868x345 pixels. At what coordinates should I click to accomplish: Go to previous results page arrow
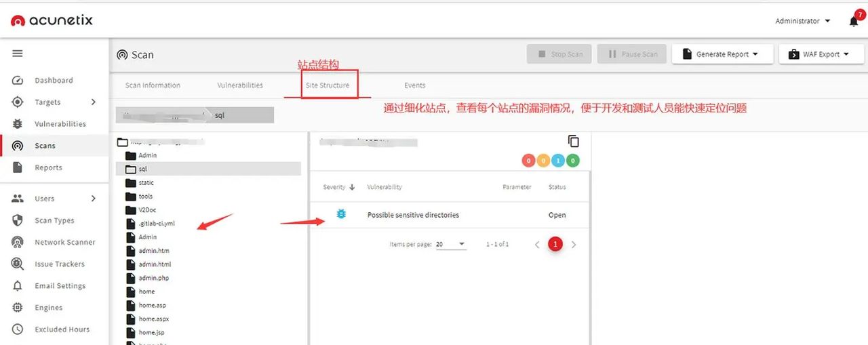click(x=537, y=244)
